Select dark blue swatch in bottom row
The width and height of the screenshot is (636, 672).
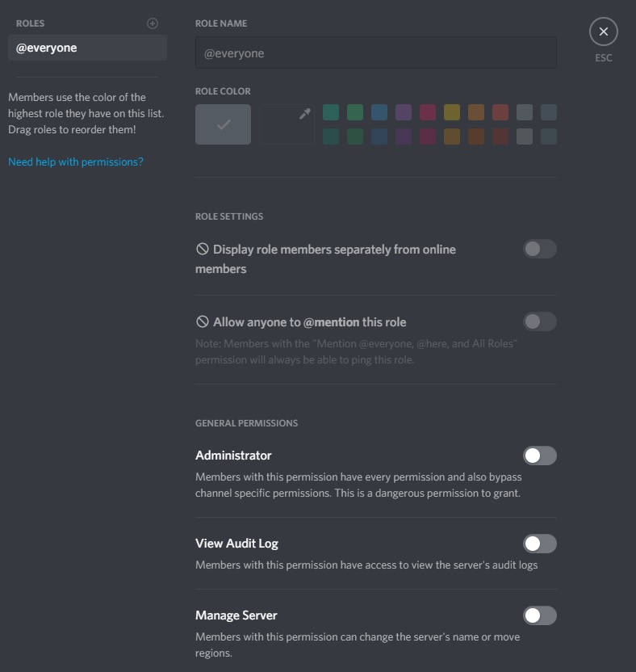379,136
